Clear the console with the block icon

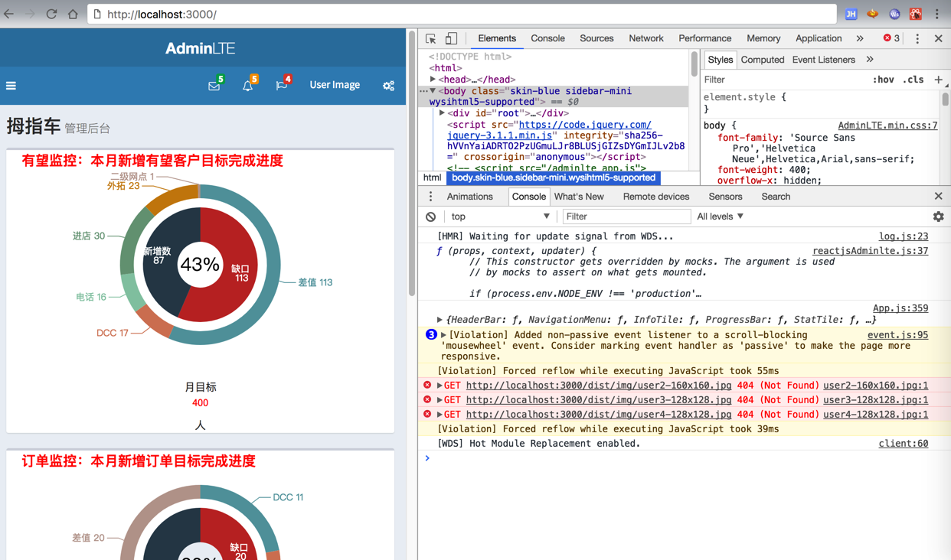pos(431,217)
